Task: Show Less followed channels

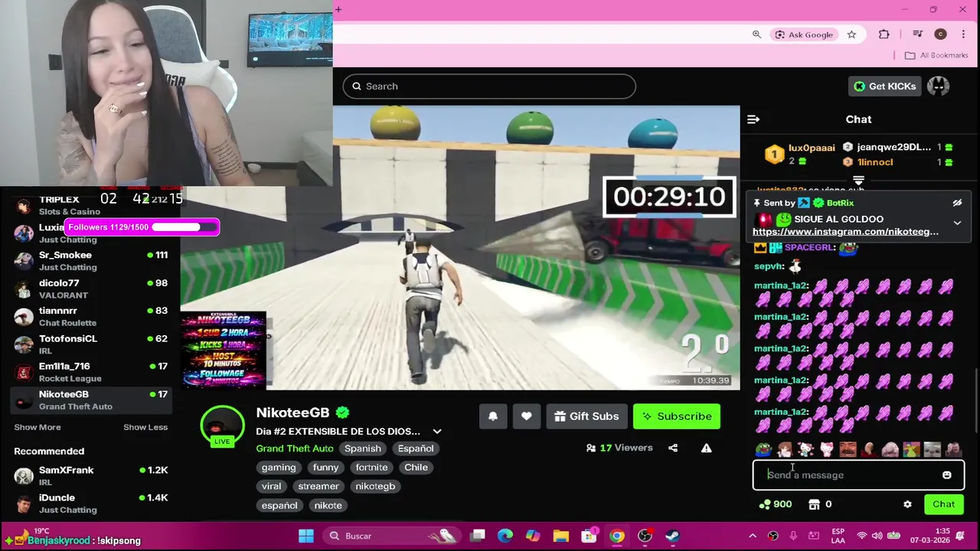Action: tap(145, 427)
